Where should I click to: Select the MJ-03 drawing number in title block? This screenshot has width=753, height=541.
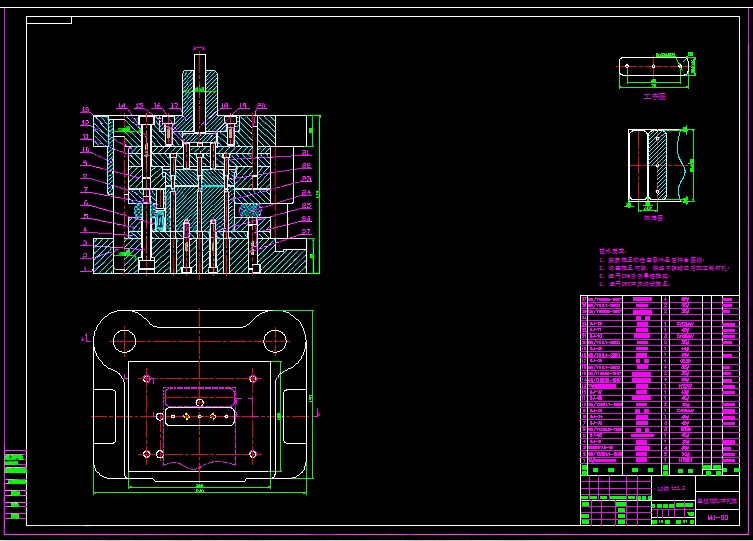click(x=718, y=517)
